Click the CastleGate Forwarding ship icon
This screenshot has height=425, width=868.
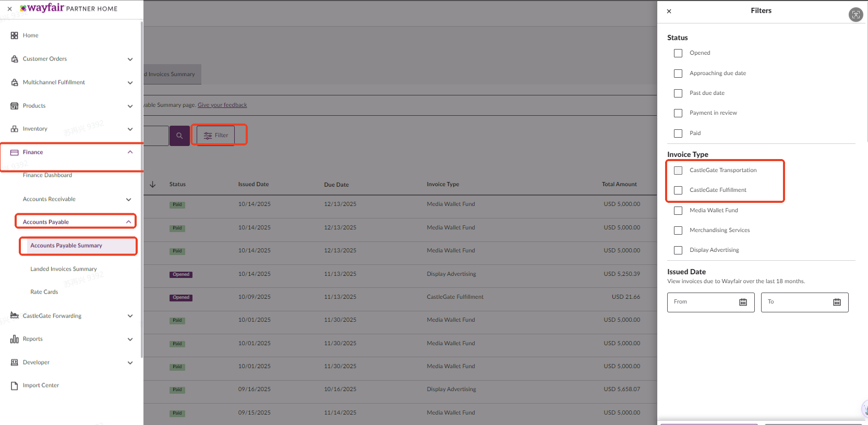pyautogui.click(x=14, y=315)
